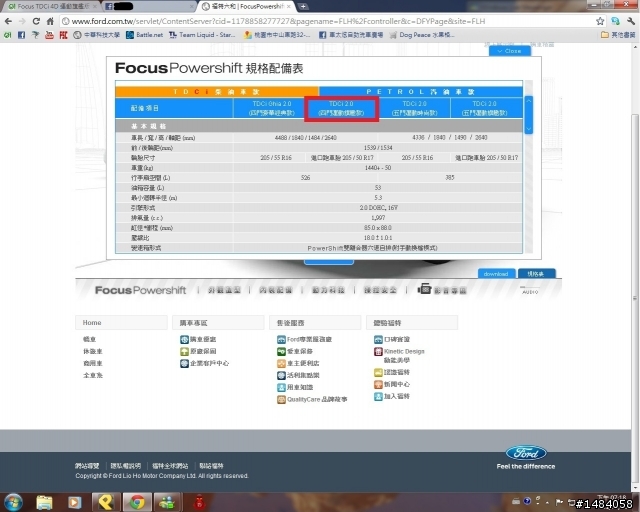Open the Battle.net bookmark
The image size is (640, 512).
[144, 35]
